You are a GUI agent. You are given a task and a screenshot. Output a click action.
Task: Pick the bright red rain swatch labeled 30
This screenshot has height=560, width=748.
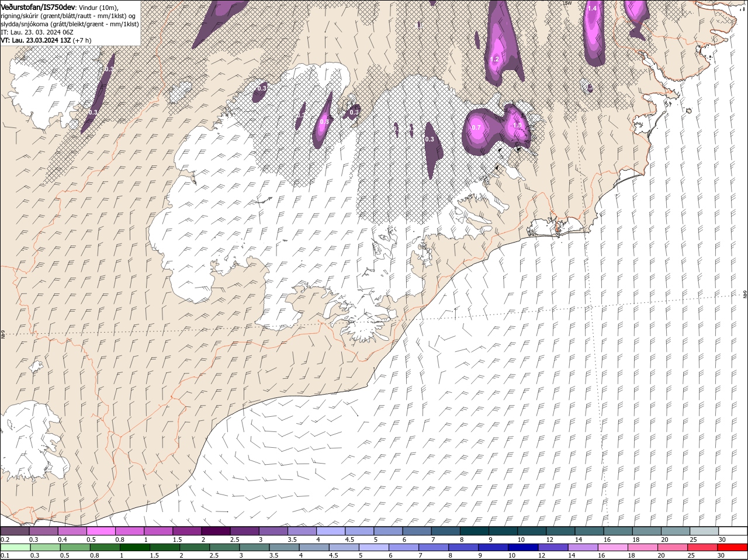coord(732,548)
